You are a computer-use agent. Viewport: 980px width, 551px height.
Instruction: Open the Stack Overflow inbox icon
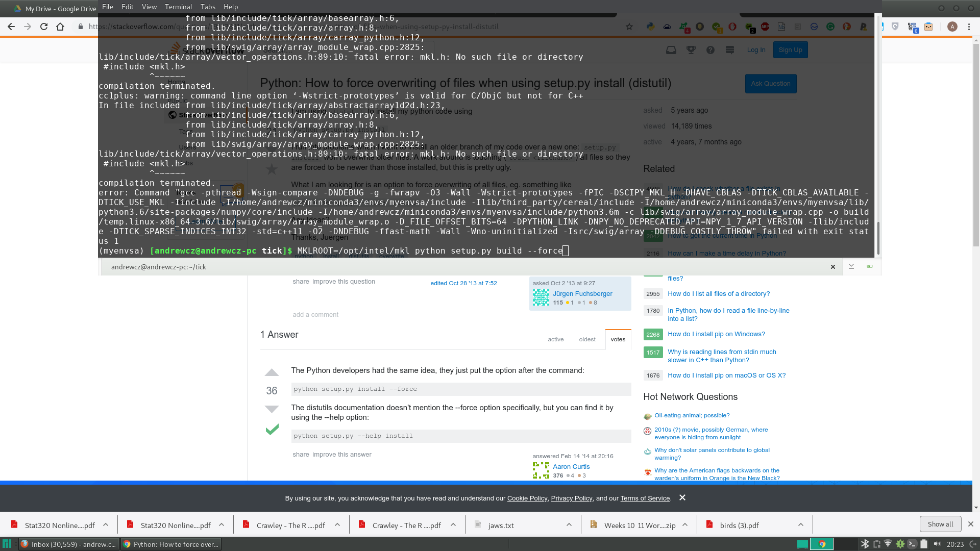tap(671, 50)
